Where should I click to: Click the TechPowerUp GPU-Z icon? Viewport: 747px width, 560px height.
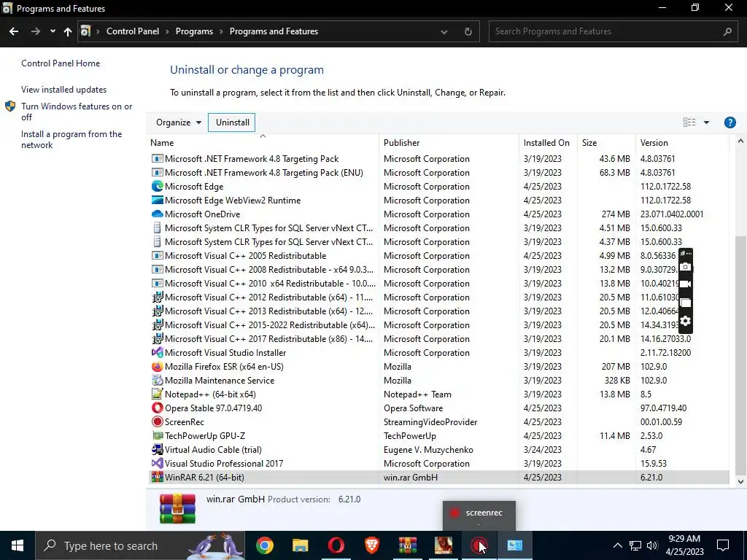pos(157,436)
